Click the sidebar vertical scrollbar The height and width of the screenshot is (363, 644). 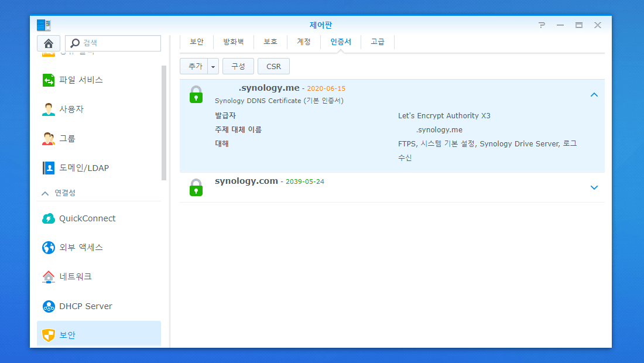164,123
